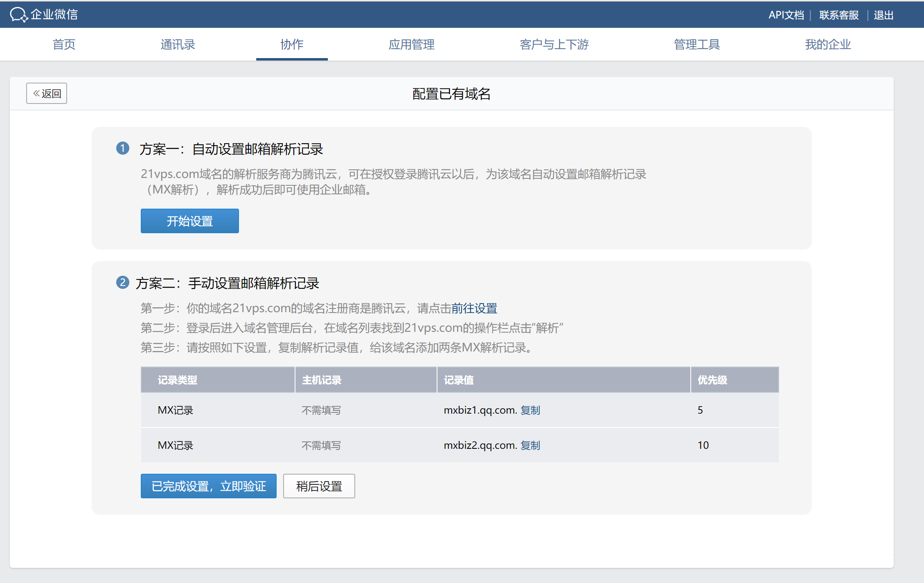Image resolution: width=924 pixels, height=583 pixels.
Task: Click the 返回 back button
Action: tap(47, 93)
